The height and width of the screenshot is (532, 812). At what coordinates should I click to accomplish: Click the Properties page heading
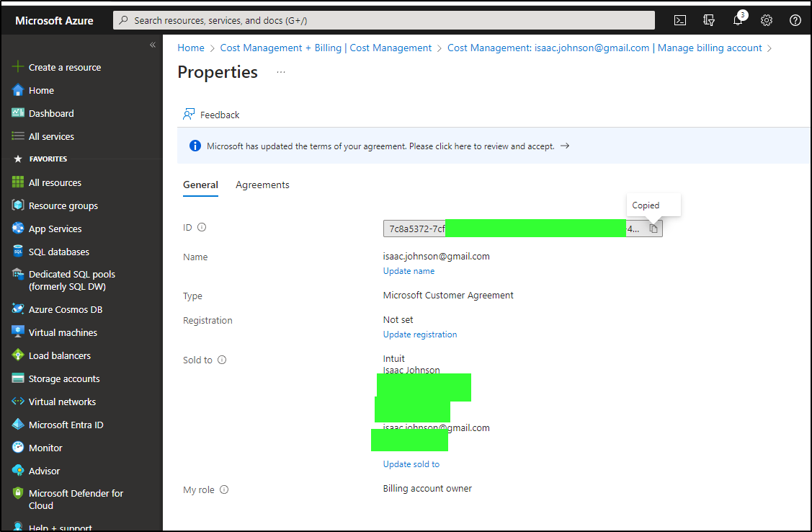click(x=218, y=72)
